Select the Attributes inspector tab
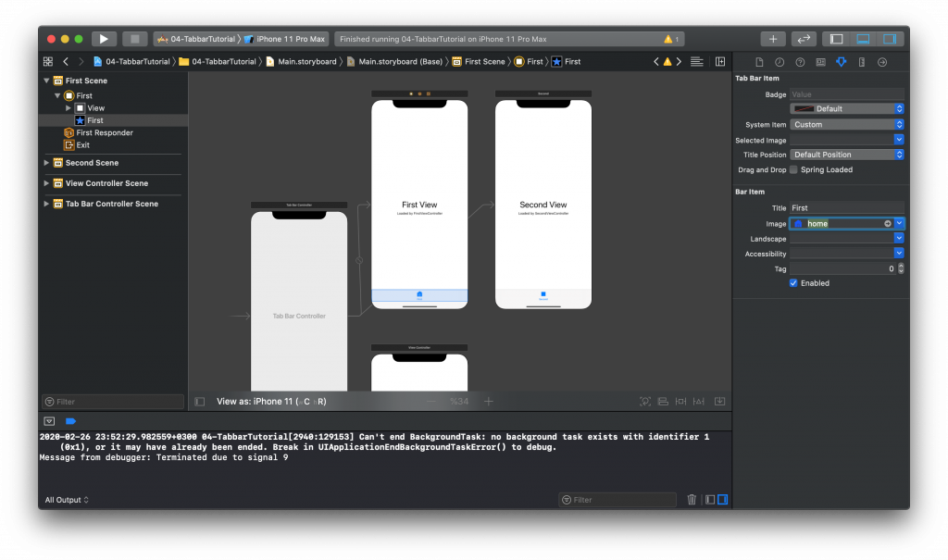The image size is (948, 560). coord(841,62)
